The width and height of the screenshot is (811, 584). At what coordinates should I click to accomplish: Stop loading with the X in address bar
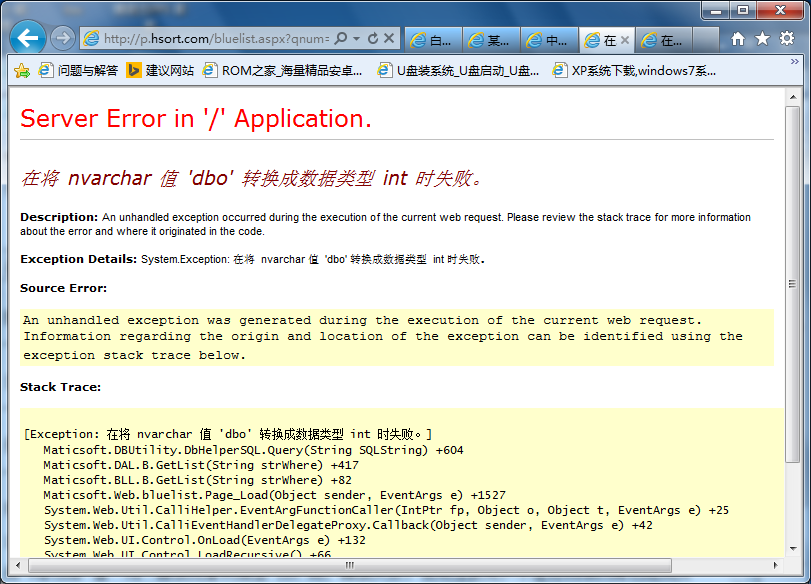click(x=389, y=38)
